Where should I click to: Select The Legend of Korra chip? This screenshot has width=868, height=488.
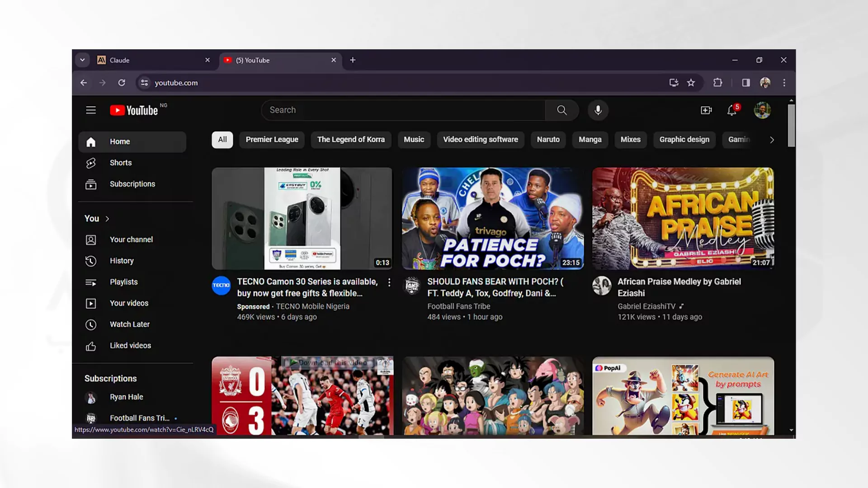click(351, 140)
